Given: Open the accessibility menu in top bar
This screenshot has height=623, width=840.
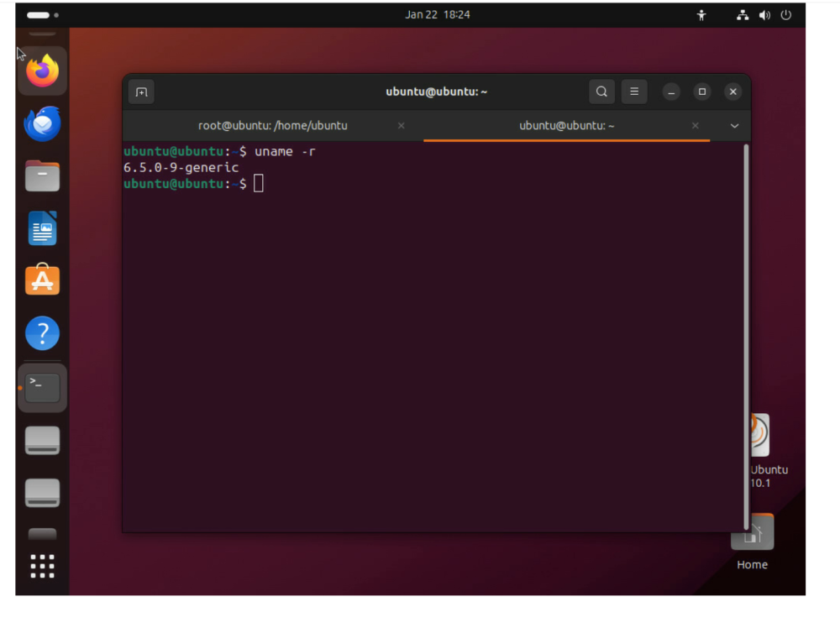Looking at the screenshot, I should (701, 15).
